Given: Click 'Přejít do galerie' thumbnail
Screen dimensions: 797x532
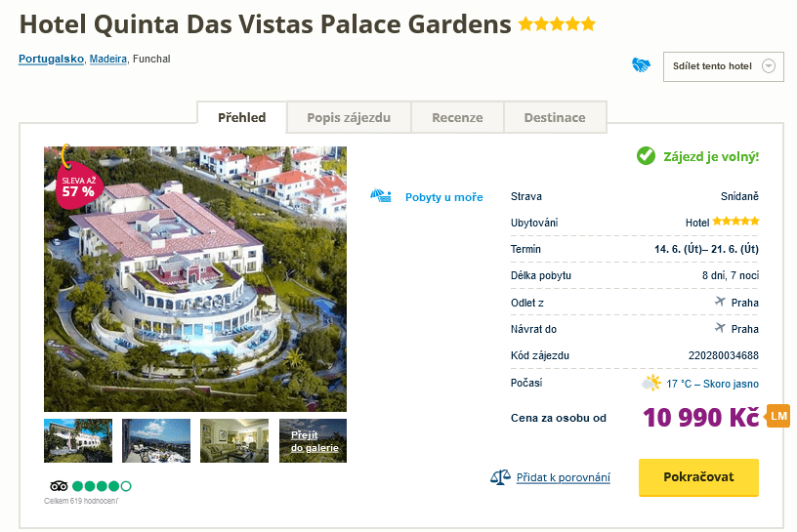Looking at the screenshot, I should coord(313,440).
